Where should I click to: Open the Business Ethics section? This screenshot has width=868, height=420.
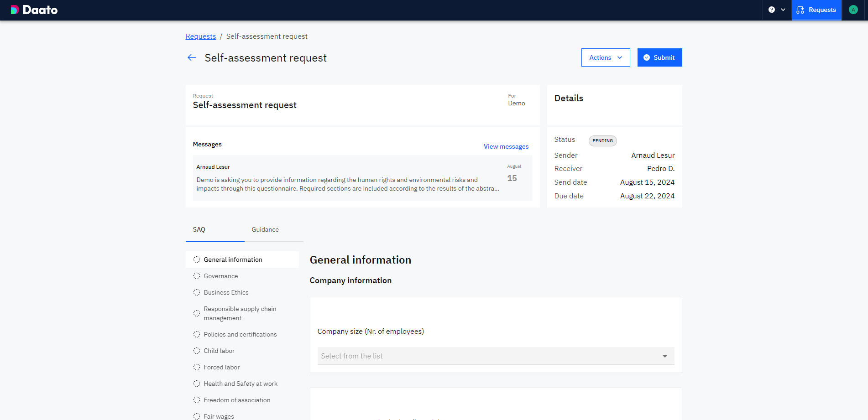[226, 292]
